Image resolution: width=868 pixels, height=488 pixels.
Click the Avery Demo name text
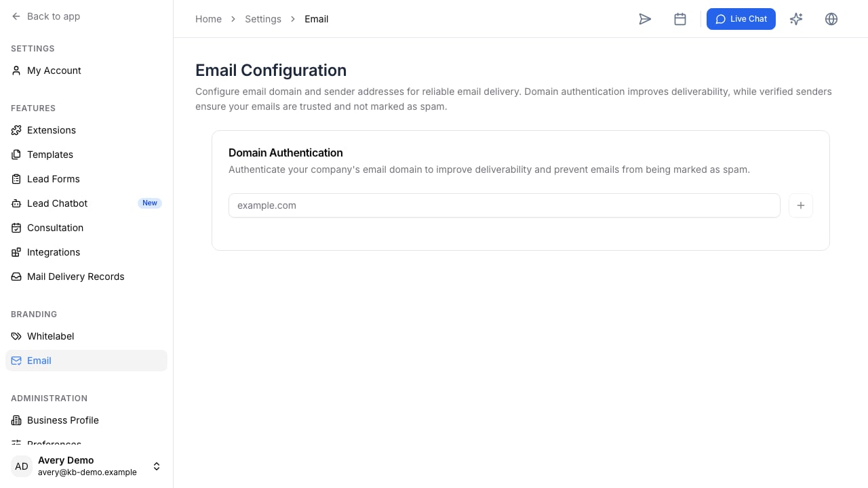coord(66,460)
